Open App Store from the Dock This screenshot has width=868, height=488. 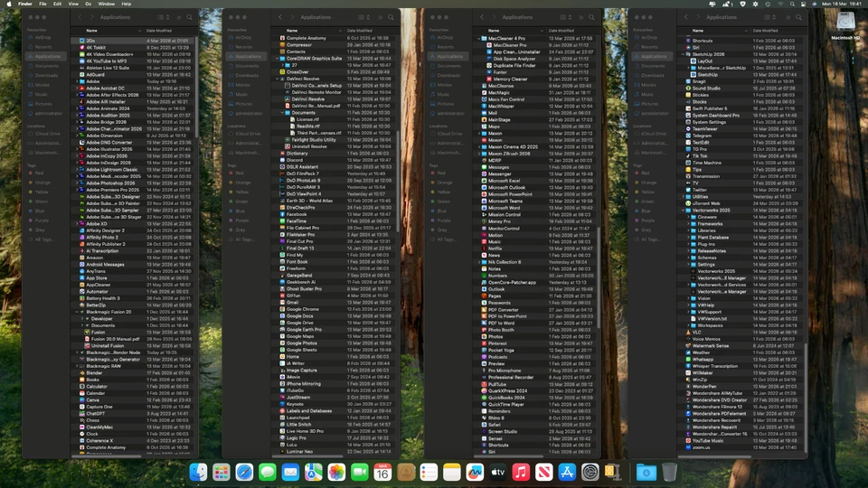point(567,472)
